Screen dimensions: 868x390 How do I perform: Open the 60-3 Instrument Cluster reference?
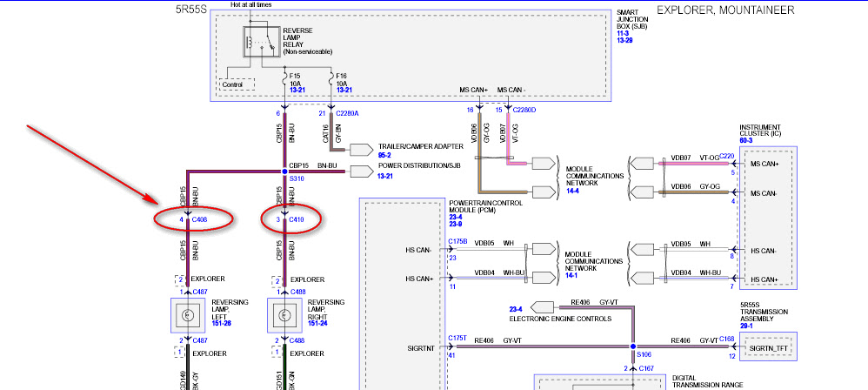[x=746, y=141]
